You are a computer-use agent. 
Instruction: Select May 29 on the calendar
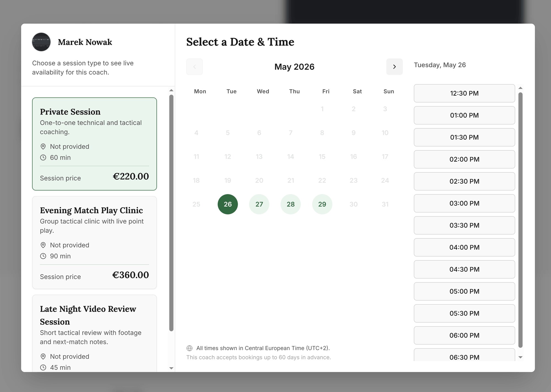point(322,204)
